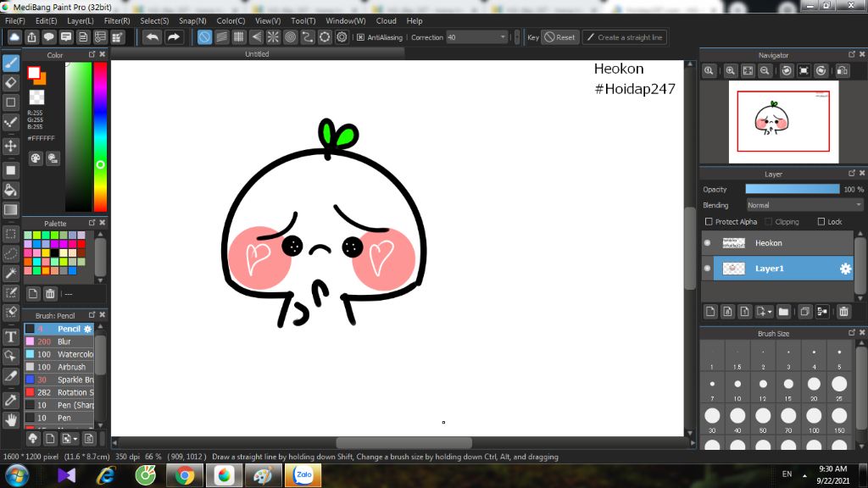The height and width of the screenshot is (488, 868).
Task: Choose brush size 25
Action: click(839, 388)
